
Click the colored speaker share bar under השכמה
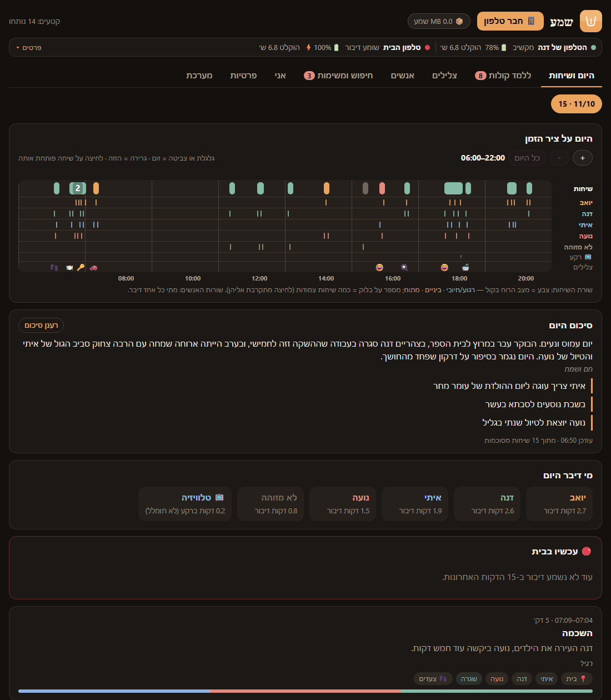[305, 691]
